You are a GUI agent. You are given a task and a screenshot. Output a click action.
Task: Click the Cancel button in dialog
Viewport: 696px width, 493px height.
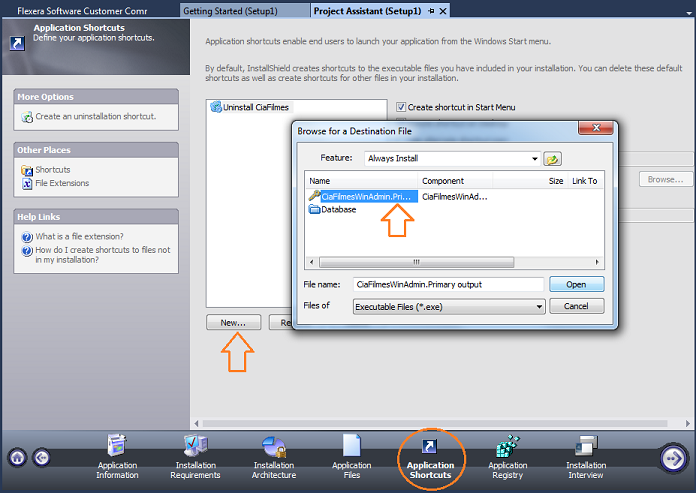tap(577, 306)
